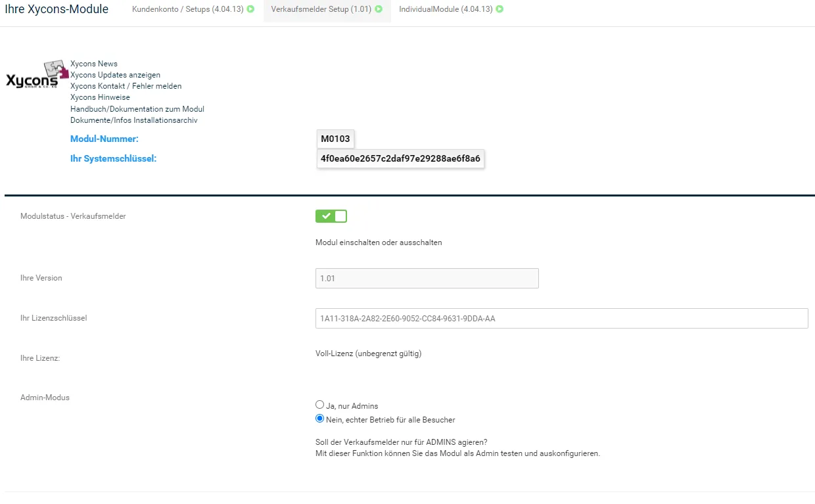Open Xycons Kontakt / Fehler melden link
This screenshot has width=815, height=504.
[126, 86]
